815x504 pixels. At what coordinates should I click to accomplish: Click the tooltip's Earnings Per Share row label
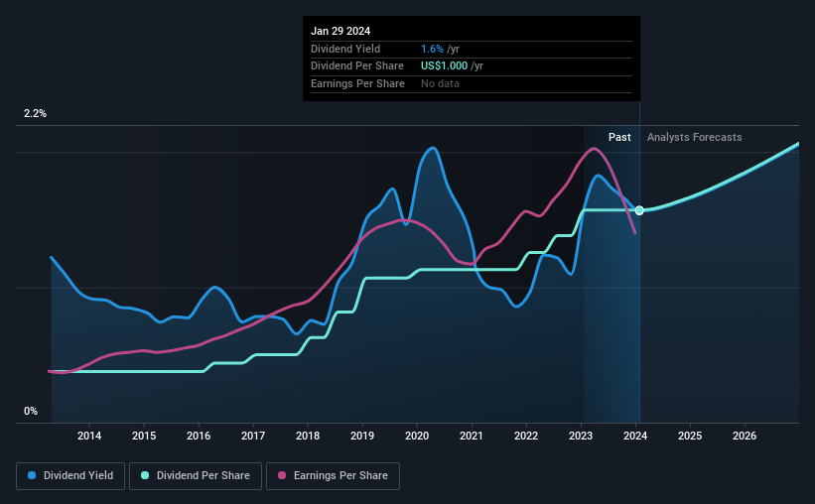[357, 83]
